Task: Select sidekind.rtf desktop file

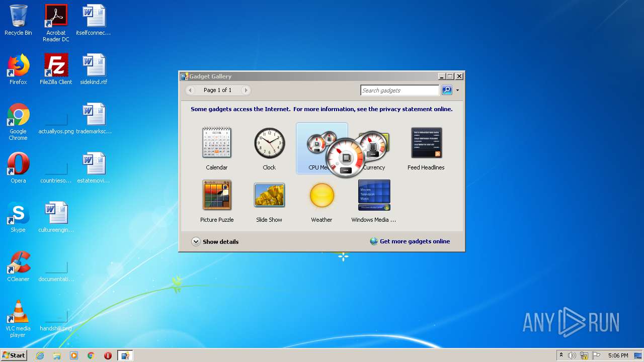Action: click(94, 69)
